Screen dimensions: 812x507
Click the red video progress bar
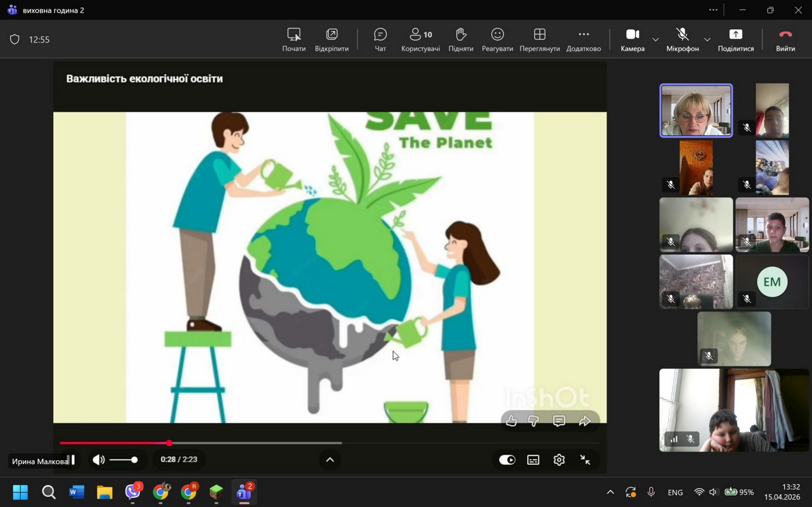pos(114,443)
